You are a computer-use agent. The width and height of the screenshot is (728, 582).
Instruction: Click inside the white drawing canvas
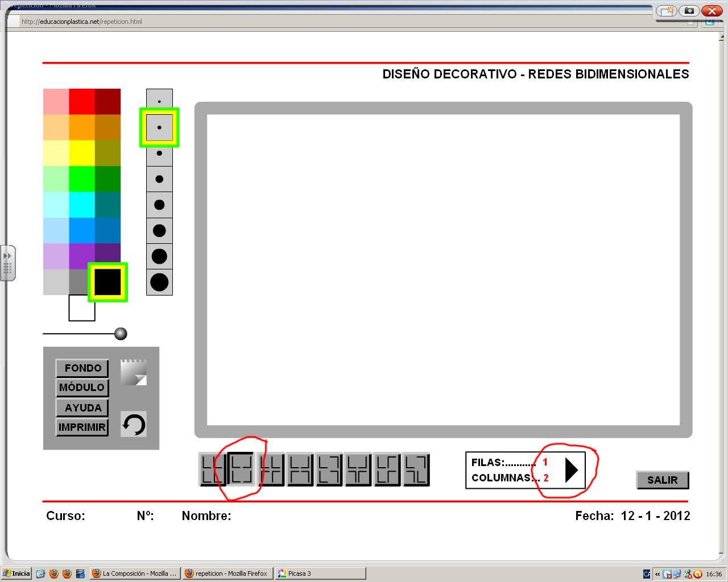pos(443,269)
